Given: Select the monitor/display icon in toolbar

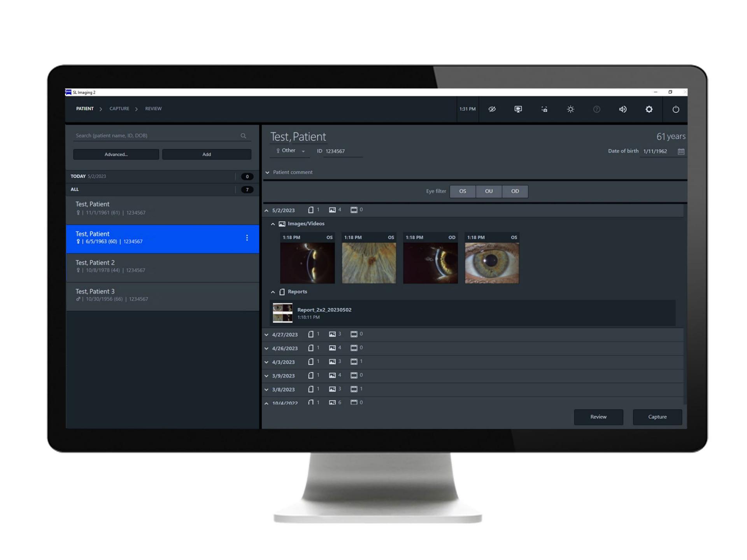Looking at the screenshot, I should point(518,109).
